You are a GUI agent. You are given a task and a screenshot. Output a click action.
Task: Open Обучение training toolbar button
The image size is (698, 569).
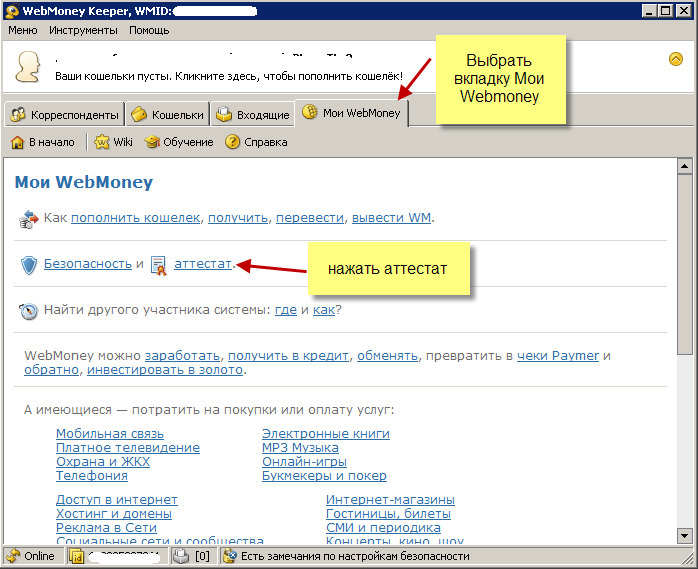[x=179, y=142]
